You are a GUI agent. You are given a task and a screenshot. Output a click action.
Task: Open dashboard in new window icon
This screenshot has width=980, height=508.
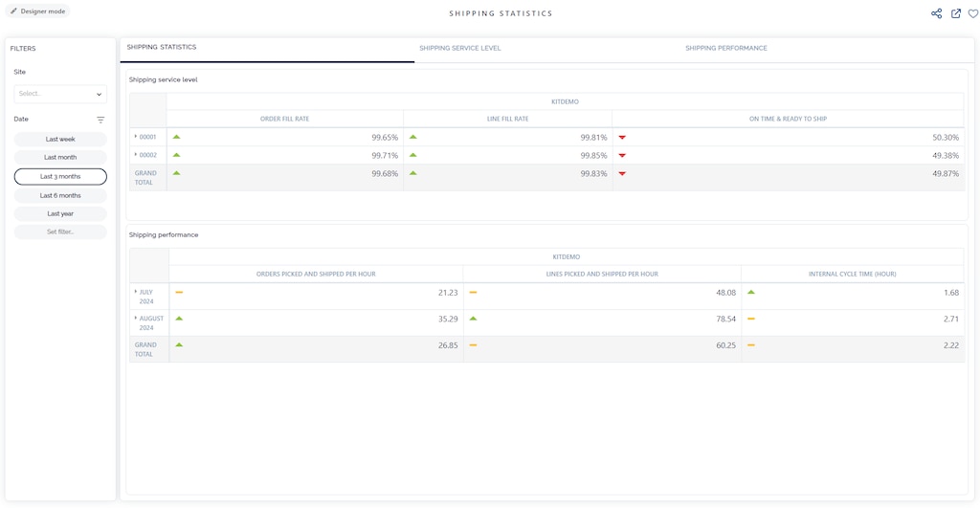point(955,13)
